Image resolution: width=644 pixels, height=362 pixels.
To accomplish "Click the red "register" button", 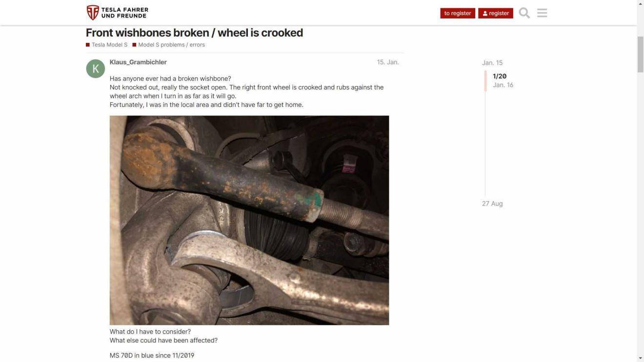I will coord(496,13).
